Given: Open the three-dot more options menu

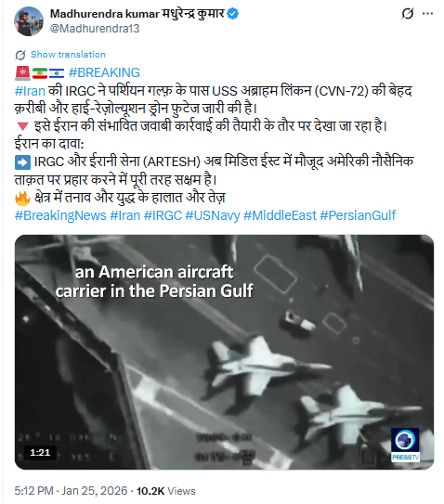Looking at the screenshot, I should tap(427, 14).
